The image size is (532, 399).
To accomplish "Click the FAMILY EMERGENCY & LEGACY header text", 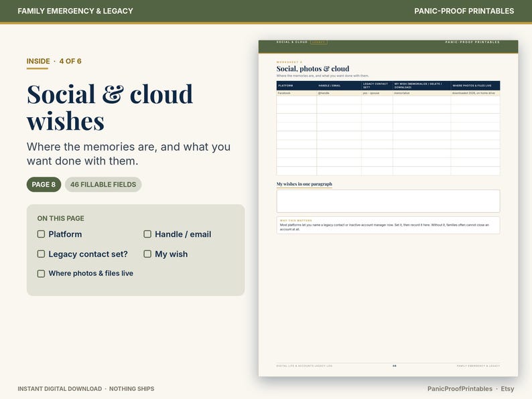I will [x=75, y=11].
